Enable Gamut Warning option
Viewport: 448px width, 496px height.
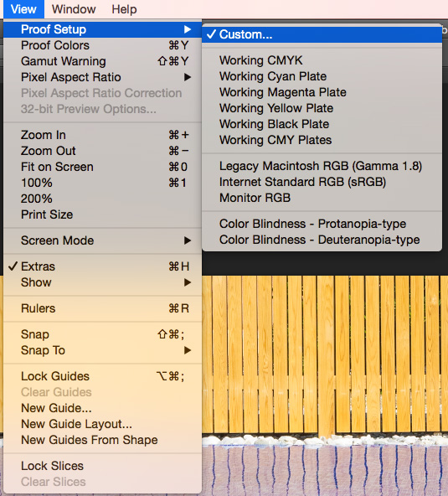click(103, 61)
